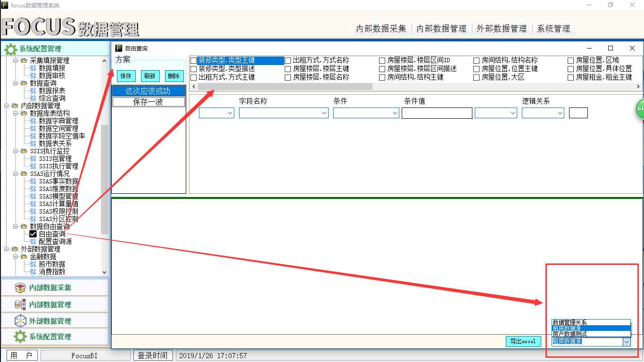Collapse the 外部数据管理 tree node
Image resolution: width=644 pixels, height=362 pixels.
[6, 249]
